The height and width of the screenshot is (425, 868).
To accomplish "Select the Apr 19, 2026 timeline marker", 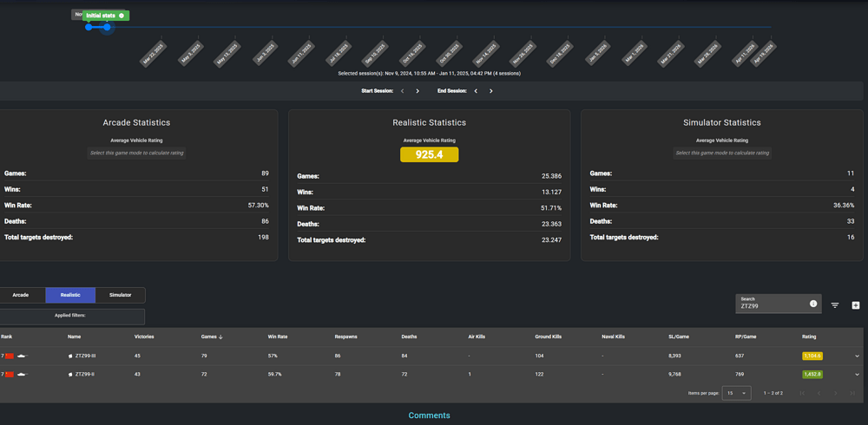I will [x=762, y=55].
